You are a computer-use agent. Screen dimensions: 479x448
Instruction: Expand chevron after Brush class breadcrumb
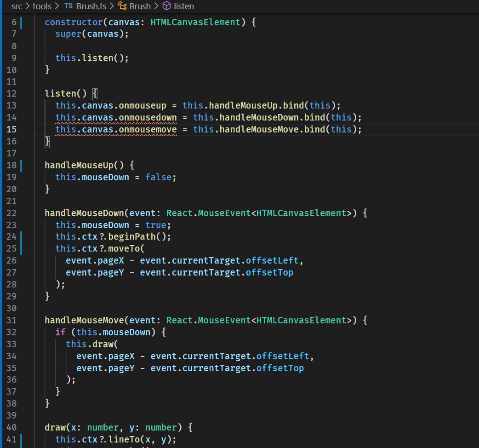156,6
